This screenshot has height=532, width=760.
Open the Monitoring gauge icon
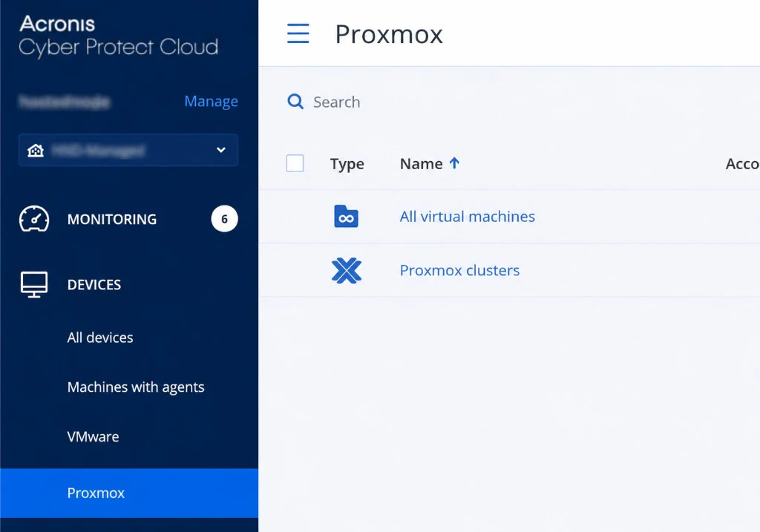tap(34, 219)
